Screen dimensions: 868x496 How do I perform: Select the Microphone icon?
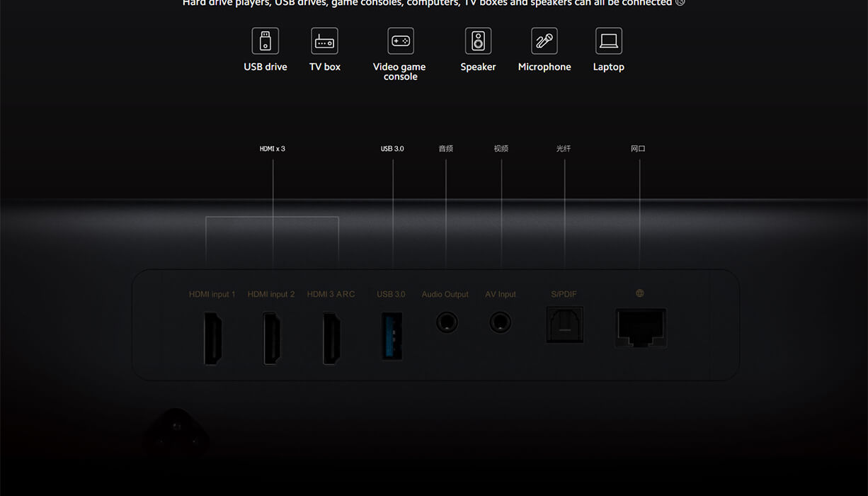point(544,41)
